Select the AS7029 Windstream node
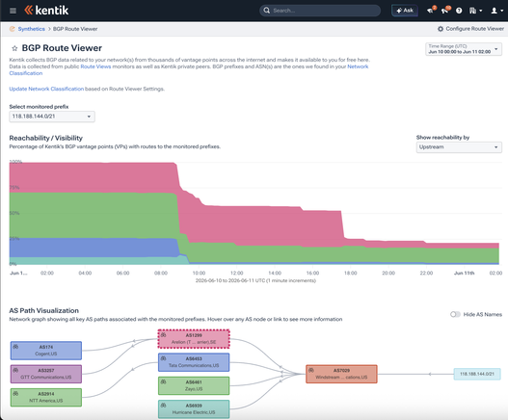The height and width of the screenshot is (420, 508). (341, 374)
